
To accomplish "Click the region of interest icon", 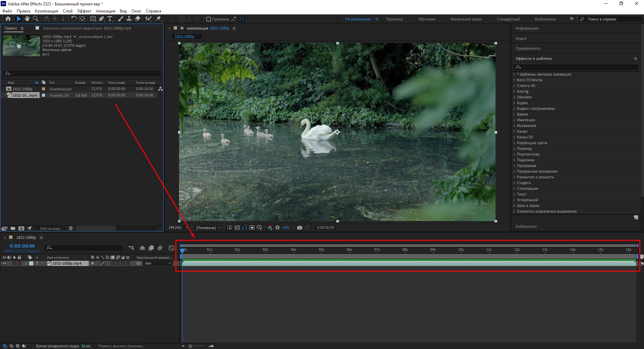I will 252,227.
